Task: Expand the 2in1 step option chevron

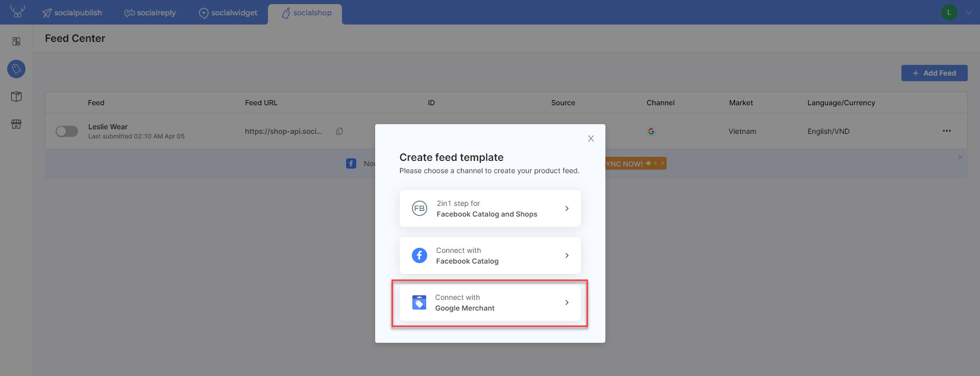Action: tap(567, 208)
